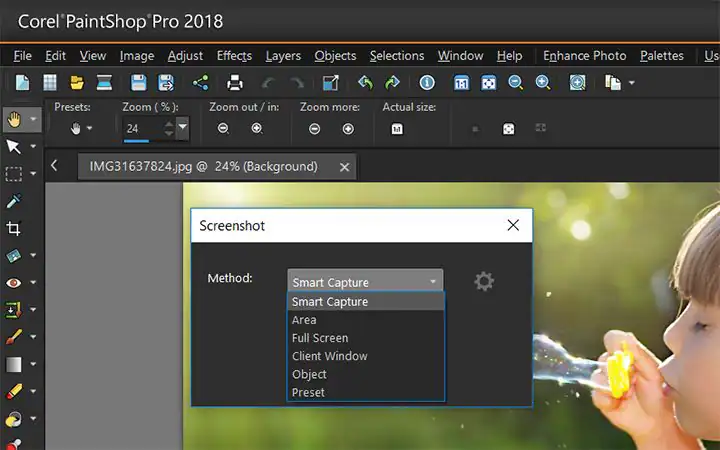Select the Pick arrow tool
The width and height of the screenshot is (720, 450).
13,146
